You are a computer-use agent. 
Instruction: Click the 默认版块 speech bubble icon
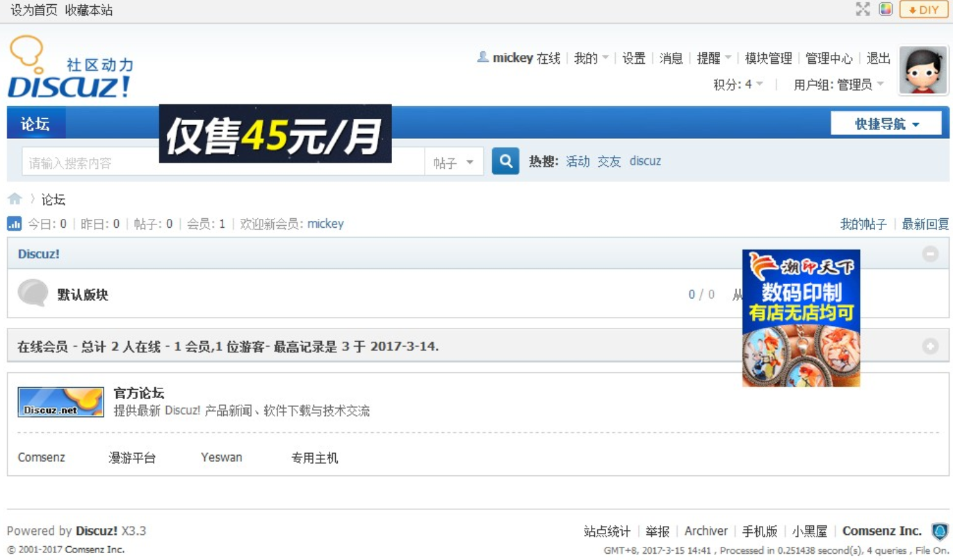[x=33, y=293]
